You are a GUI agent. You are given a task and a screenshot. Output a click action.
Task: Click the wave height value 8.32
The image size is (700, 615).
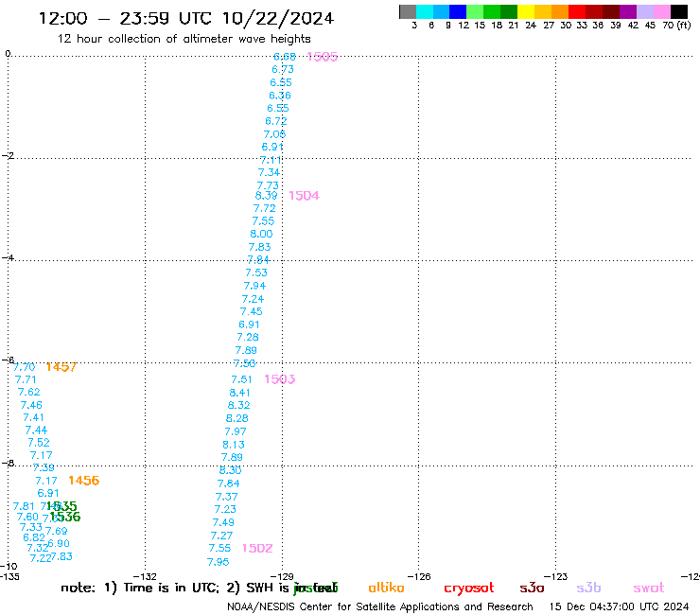tap(238, 406)
